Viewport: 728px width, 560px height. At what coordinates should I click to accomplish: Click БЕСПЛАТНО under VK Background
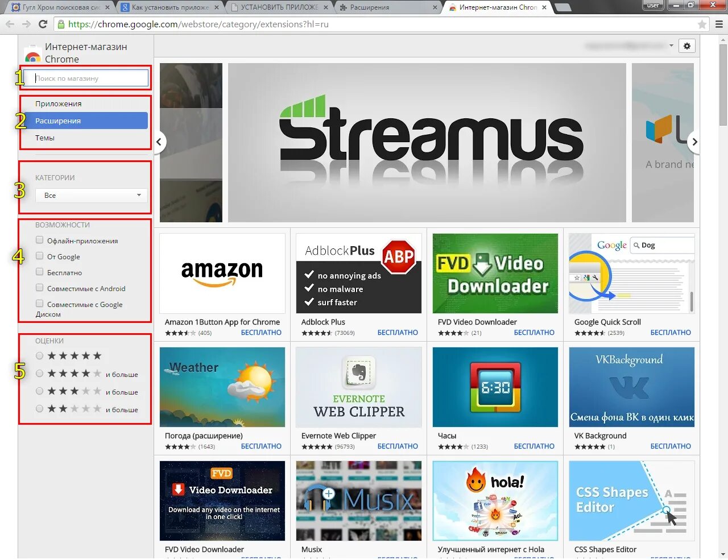coord(671,446)
